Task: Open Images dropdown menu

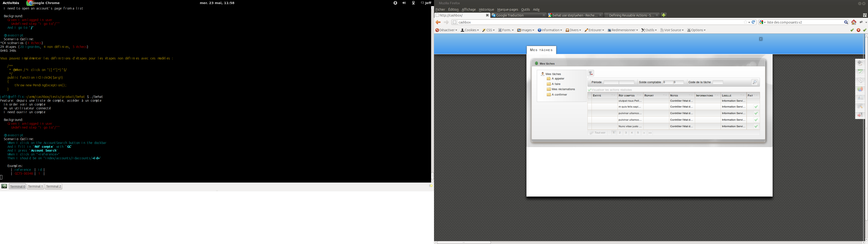Action: click(526, 30)
